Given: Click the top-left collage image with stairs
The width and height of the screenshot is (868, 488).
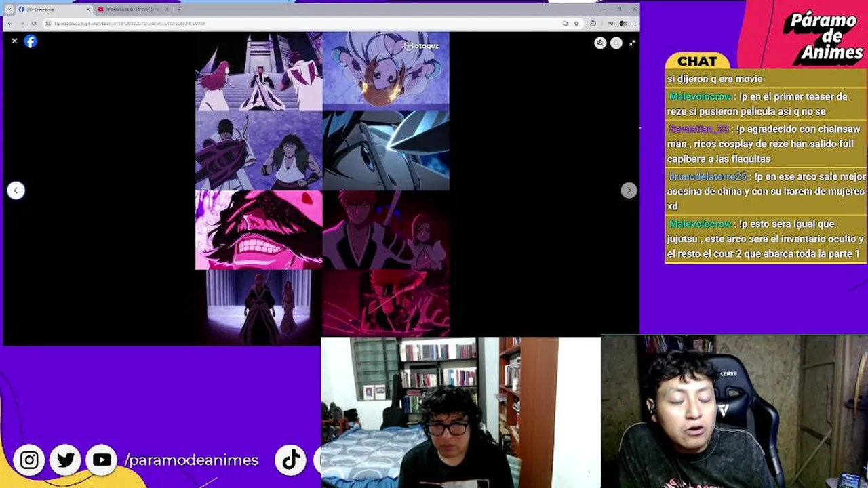Looking at the screenshot, I should click(258, 72).
